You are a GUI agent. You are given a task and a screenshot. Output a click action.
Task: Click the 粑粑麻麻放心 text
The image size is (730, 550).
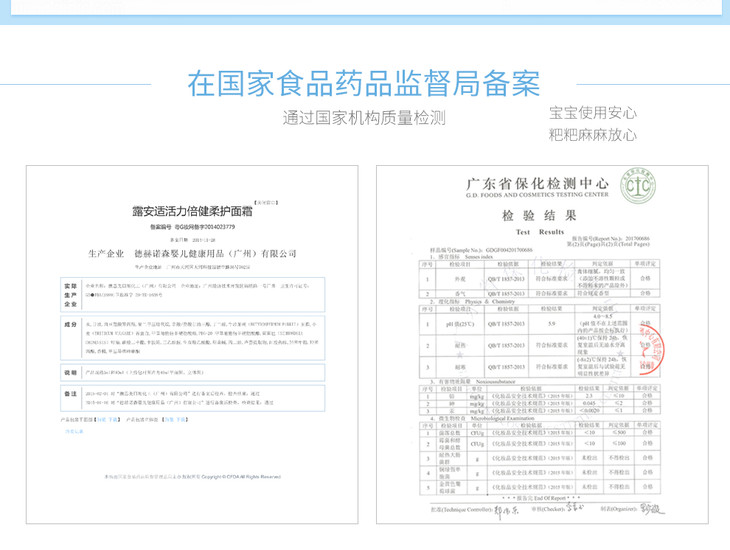click(593, 134)
